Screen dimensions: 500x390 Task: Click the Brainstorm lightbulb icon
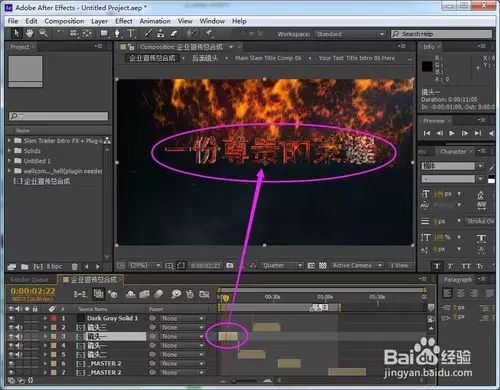(176, 294)
